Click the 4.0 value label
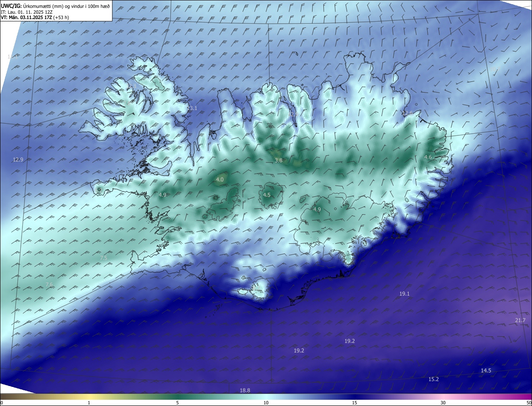The image size is (532, 406). coord(220,179)
